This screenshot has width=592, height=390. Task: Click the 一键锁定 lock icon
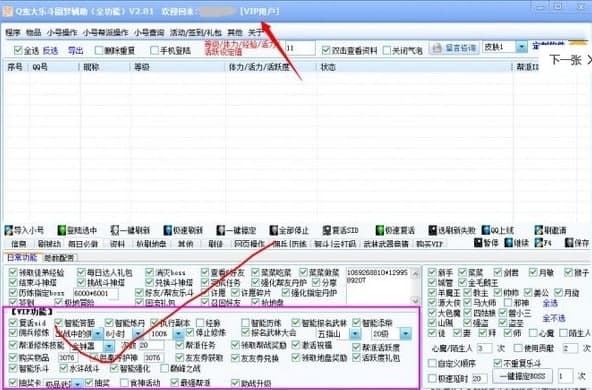(221, 230)
